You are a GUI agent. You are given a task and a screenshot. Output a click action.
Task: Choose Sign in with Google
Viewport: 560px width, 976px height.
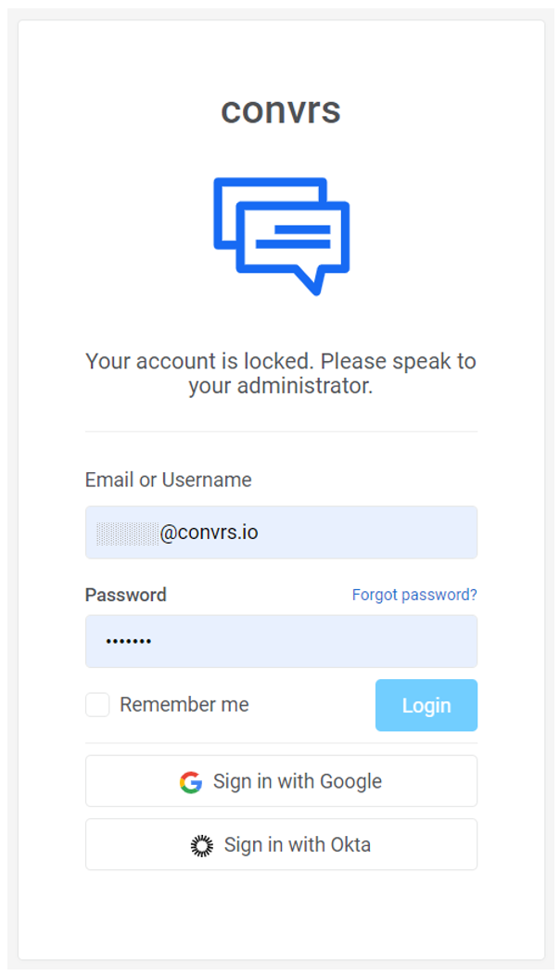tap(281, 781)
